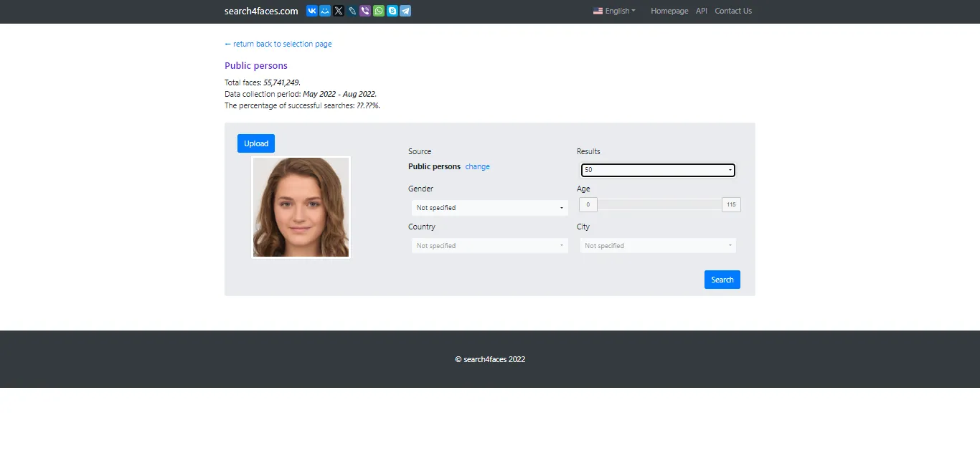Open the API page
This screenshot has width=980, height=456.
click(701, 11)
